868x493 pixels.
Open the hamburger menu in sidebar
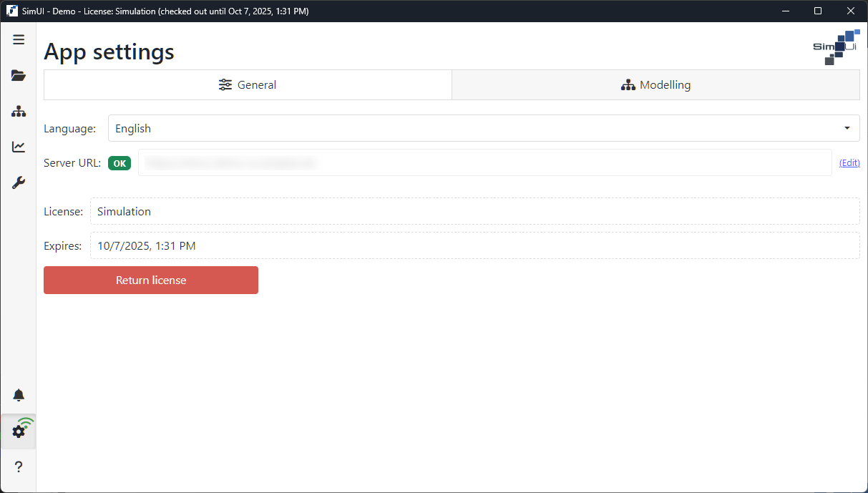pos(19,40)
